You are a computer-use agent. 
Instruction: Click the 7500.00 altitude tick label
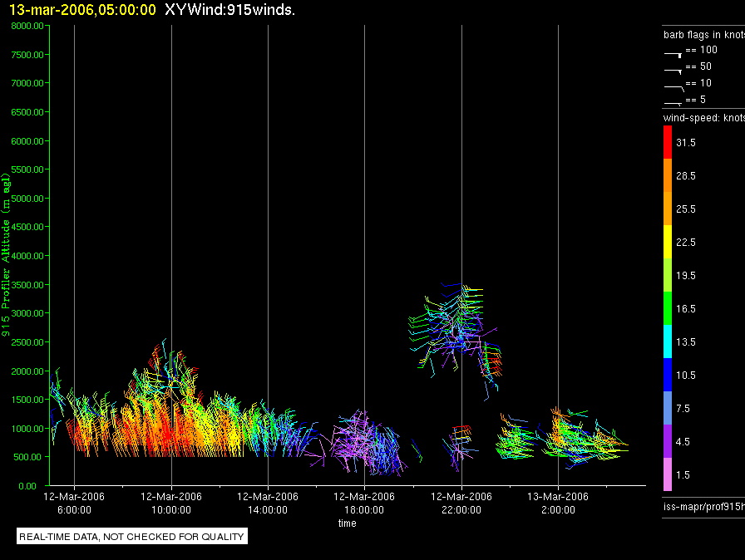tap(27, 55)
